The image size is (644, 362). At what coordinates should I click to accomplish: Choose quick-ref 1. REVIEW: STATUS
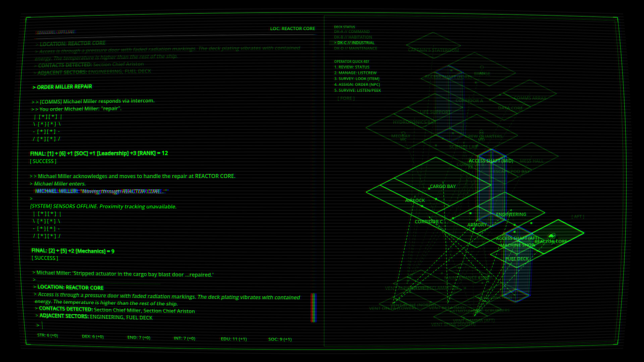[x=352, y=67]
